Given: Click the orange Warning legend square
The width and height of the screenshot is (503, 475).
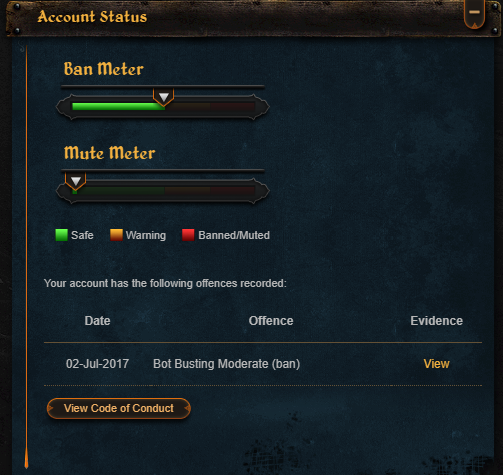Looking at the screenshot, I should point(116,235).
